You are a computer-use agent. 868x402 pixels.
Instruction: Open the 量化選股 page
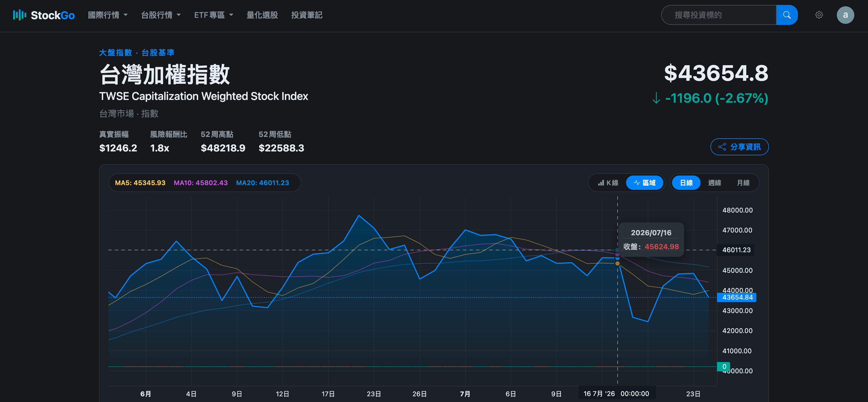[262, 15]
